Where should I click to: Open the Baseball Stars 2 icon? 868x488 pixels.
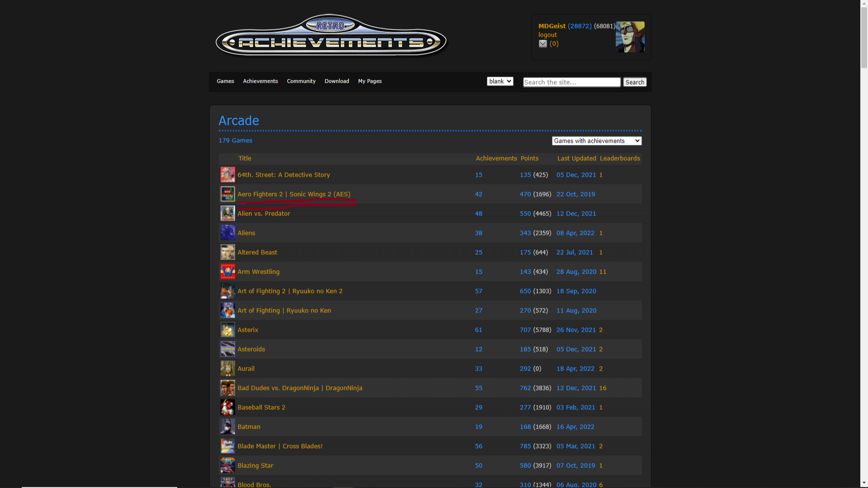(227, 408)
